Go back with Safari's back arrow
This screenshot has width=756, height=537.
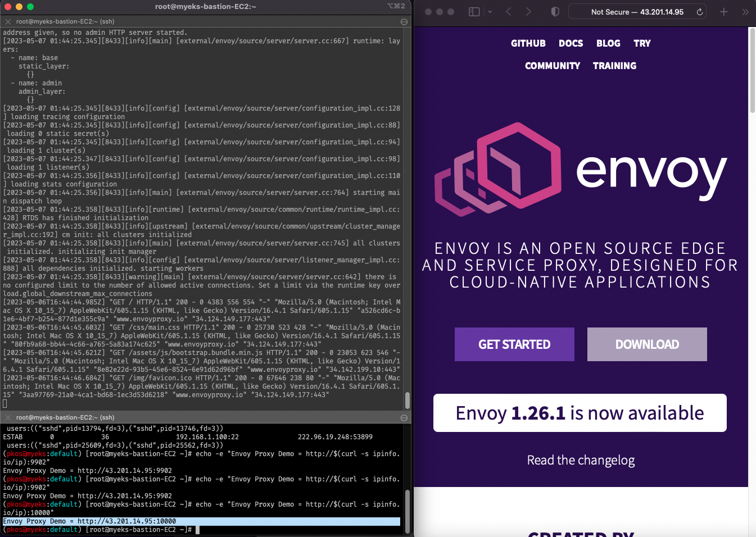pos(509,12)
